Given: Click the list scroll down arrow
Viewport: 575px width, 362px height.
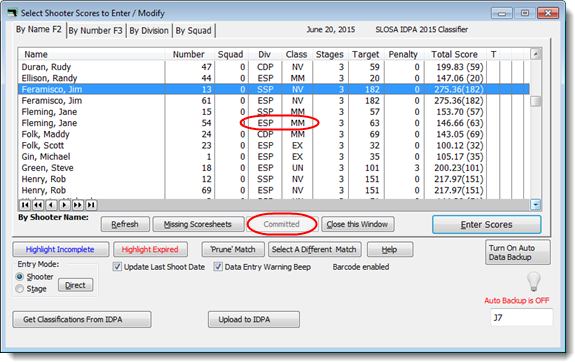Looking at the screenshot, I should coord(535,205).
